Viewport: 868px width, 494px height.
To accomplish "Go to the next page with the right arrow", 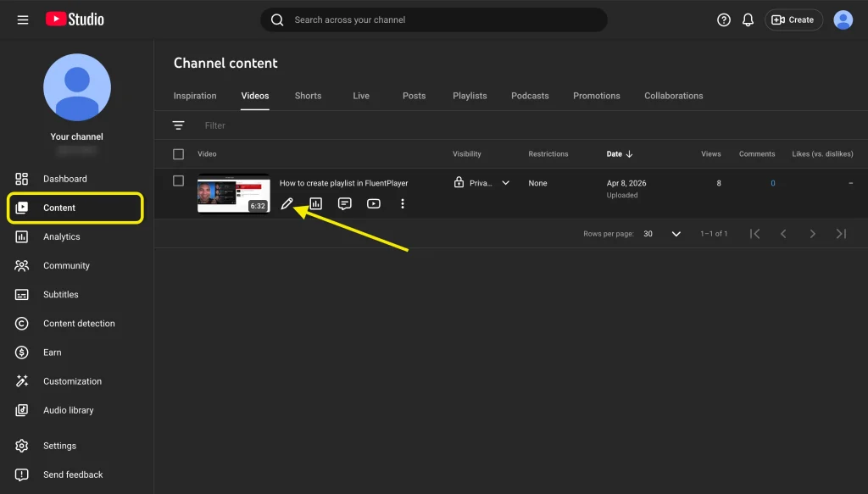I will 812,233.
